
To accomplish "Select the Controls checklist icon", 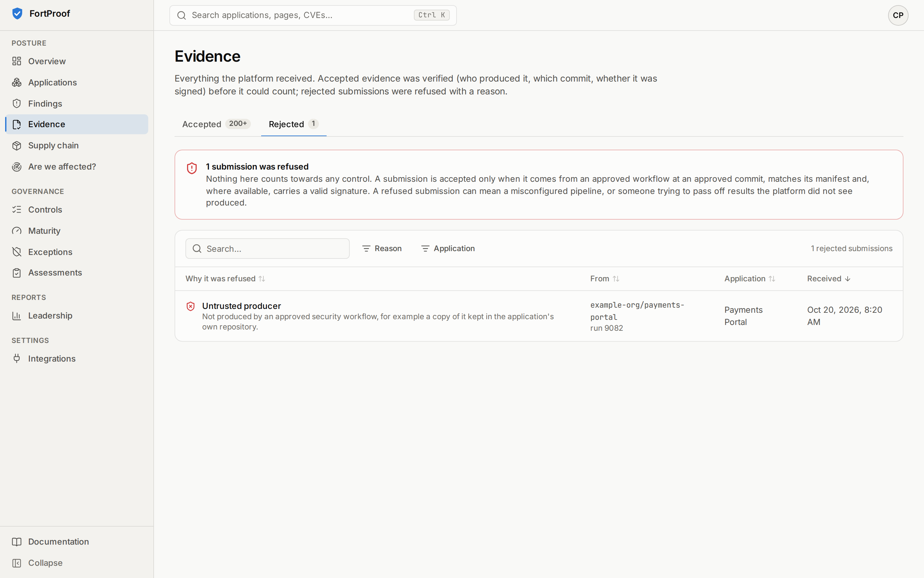I will pyautogui.click(x=16, y=209).
